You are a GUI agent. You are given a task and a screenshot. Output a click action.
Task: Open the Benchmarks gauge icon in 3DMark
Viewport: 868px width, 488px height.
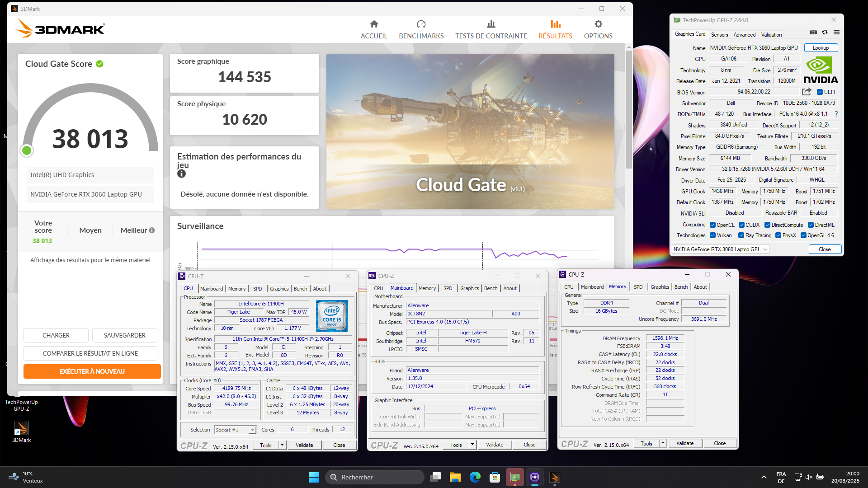point(421,24)
